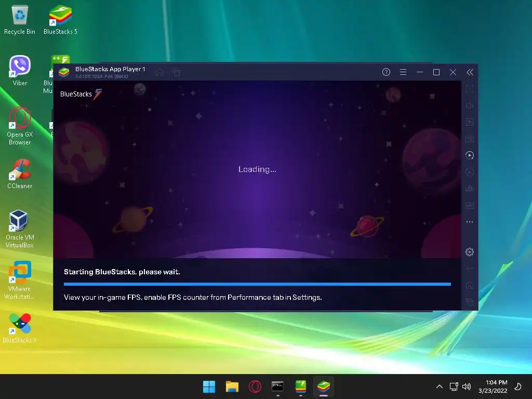532x399 pixels.
Task: Select the Opera GX Browser desktop shortcut
Action: point(20,126)
